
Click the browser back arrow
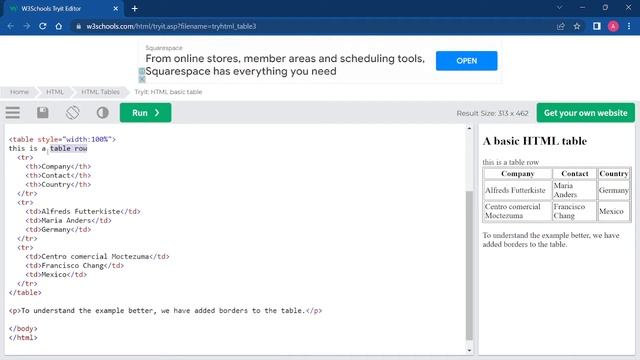[11, 26]
